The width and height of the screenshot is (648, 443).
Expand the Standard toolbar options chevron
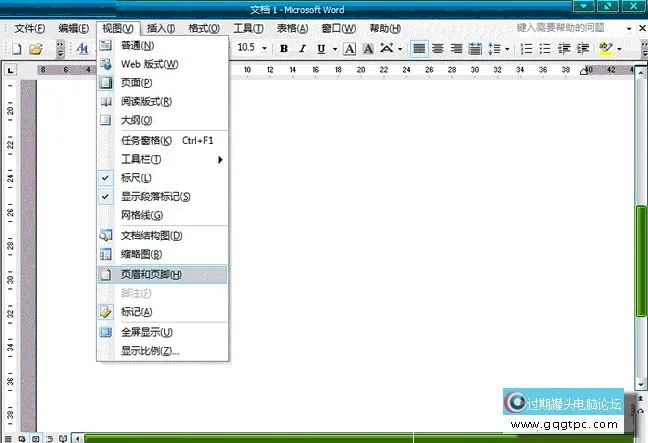click(60, 49)
